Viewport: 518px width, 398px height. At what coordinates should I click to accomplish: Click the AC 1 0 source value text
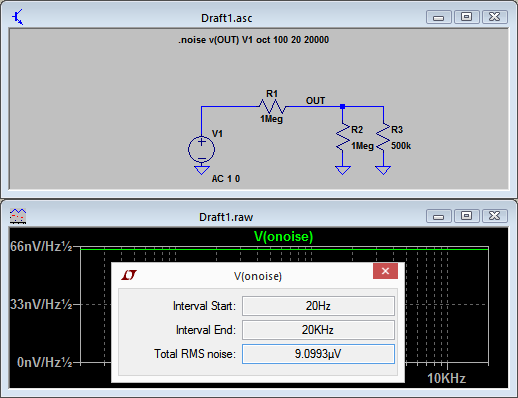pos(226,179)
